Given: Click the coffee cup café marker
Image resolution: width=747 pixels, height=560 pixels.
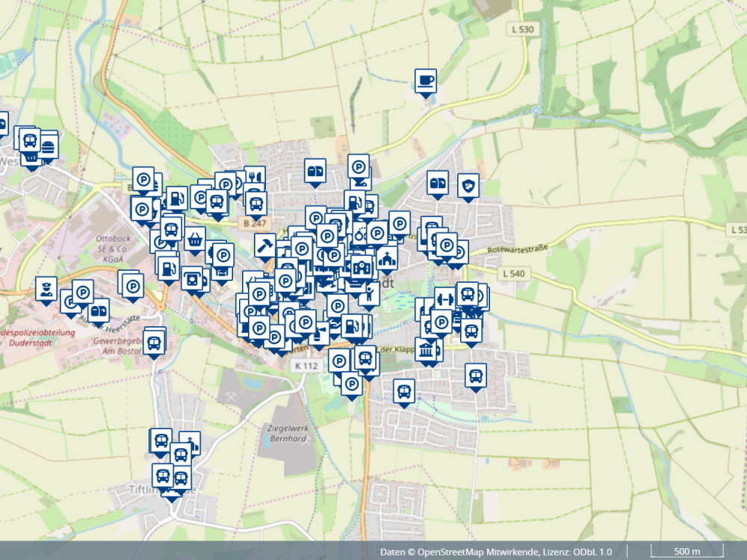Looking at the screenshot, I should (426, 80).
